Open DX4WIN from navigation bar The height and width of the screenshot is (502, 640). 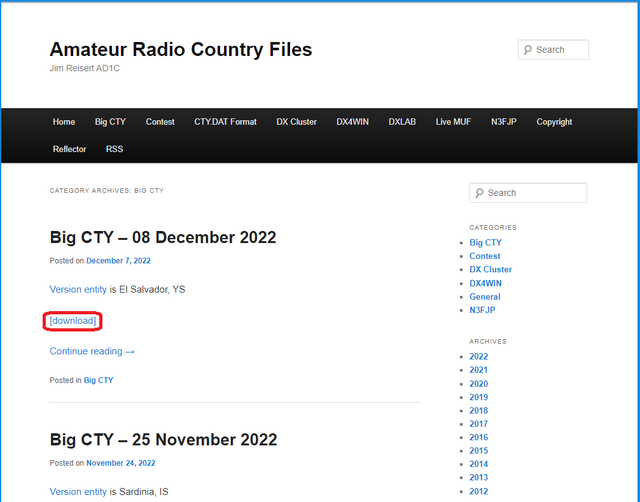352,122
